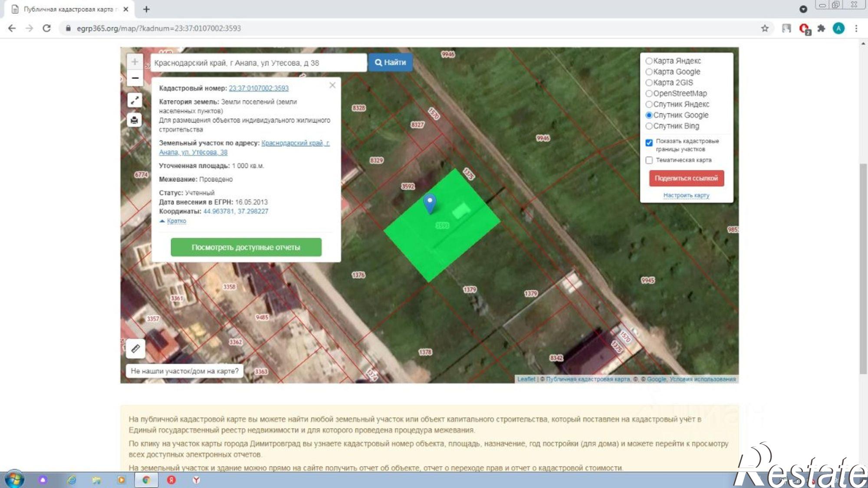The width and height of the screenshot is (868, 488).
Task: Open Настроить карту settings
Action: pyautogui.click(x=686, y=195)
